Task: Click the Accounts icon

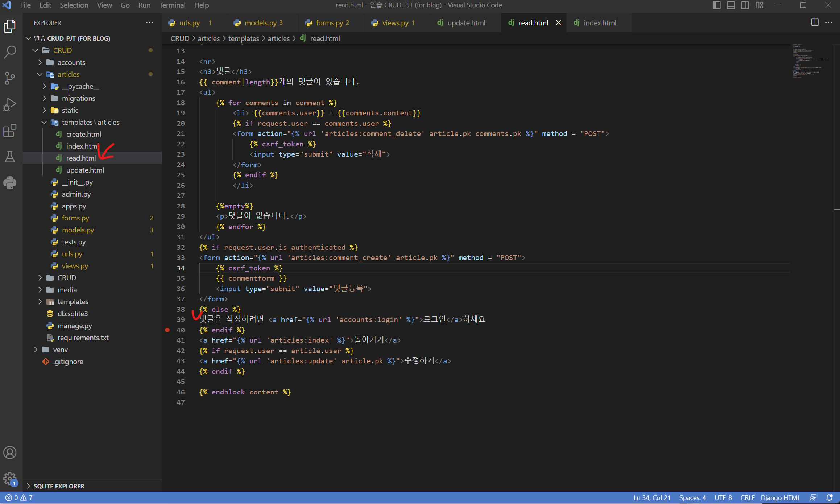Action: 10,453
